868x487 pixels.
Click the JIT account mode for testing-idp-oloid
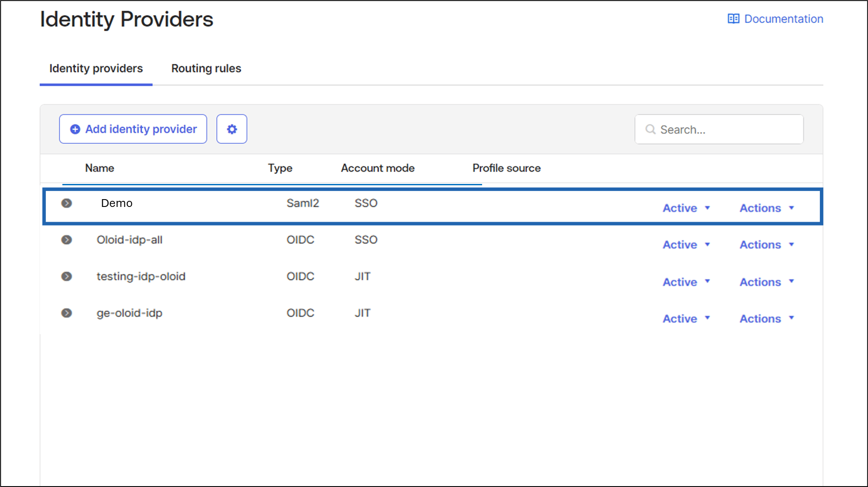[363, 276]
